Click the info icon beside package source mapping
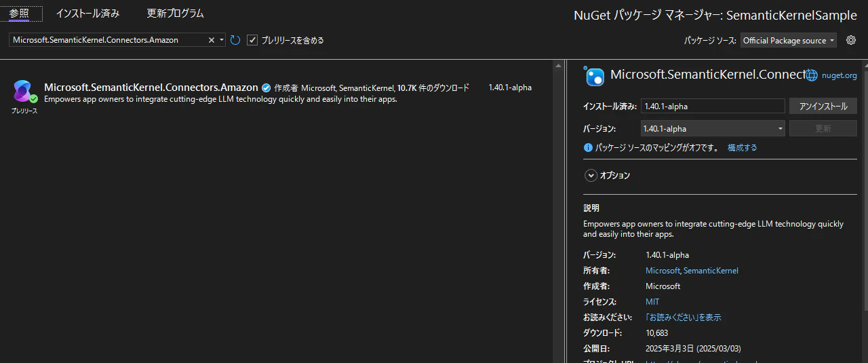868x363 pixels. coord(588,147)
